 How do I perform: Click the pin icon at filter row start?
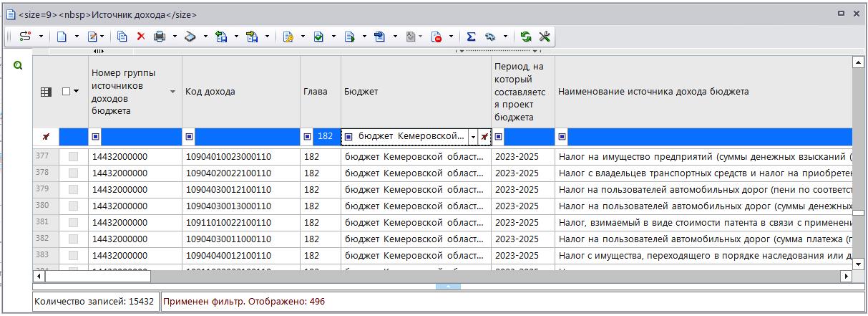[x=46, y=136]
